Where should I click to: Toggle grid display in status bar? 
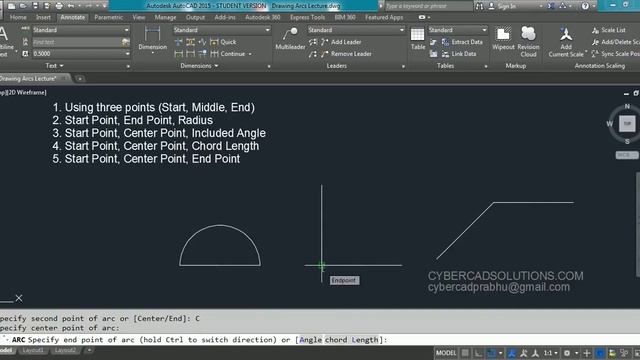click(465, 353)
